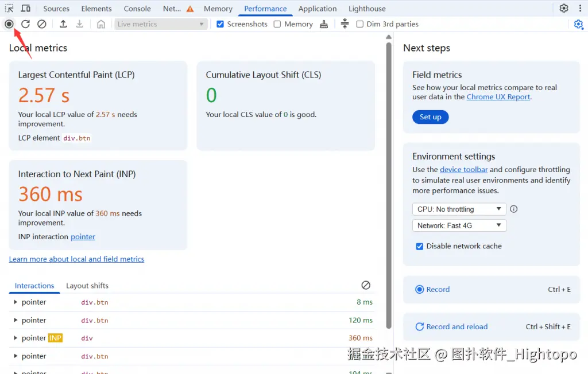Upload a trace with the up-arrow icon
Screen dimensions: 588x374
click(x=63, y=24)
